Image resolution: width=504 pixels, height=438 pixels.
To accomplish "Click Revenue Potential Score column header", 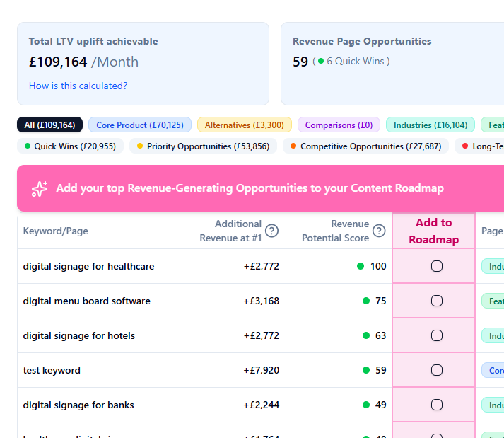I will pyautogui.click(x=335, y=231).
